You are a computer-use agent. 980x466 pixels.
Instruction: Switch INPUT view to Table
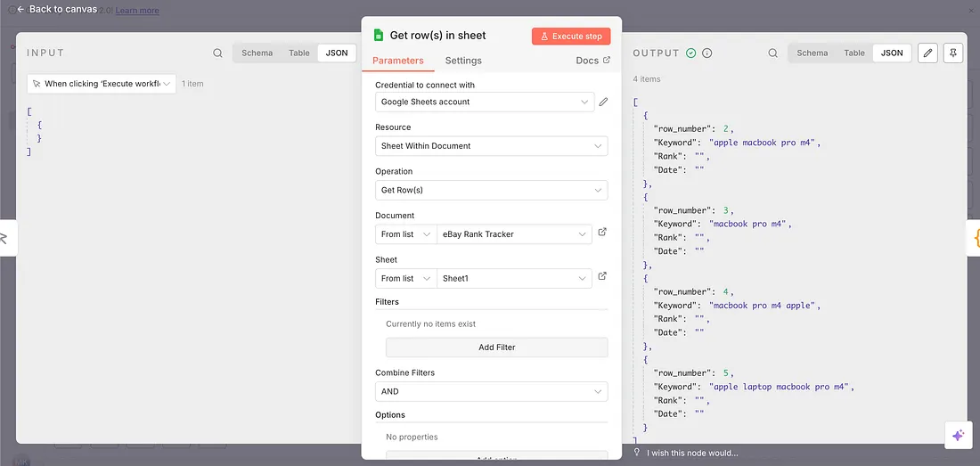(x=299, y=53)
